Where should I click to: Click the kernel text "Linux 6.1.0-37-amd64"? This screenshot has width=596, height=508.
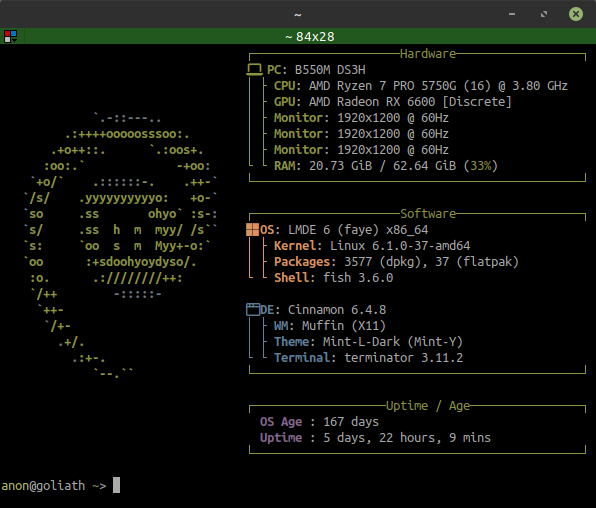coord(400,246)
